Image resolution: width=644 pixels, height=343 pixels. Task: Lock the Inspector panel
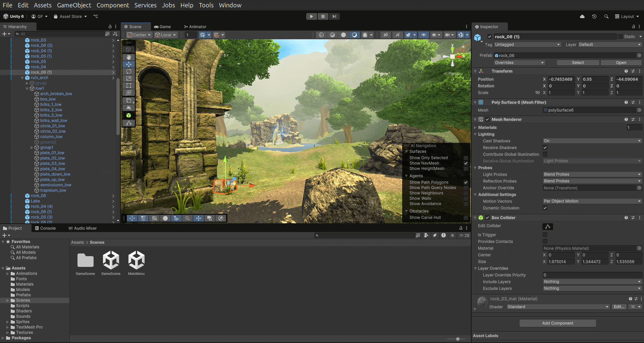(x=633, y=27)
